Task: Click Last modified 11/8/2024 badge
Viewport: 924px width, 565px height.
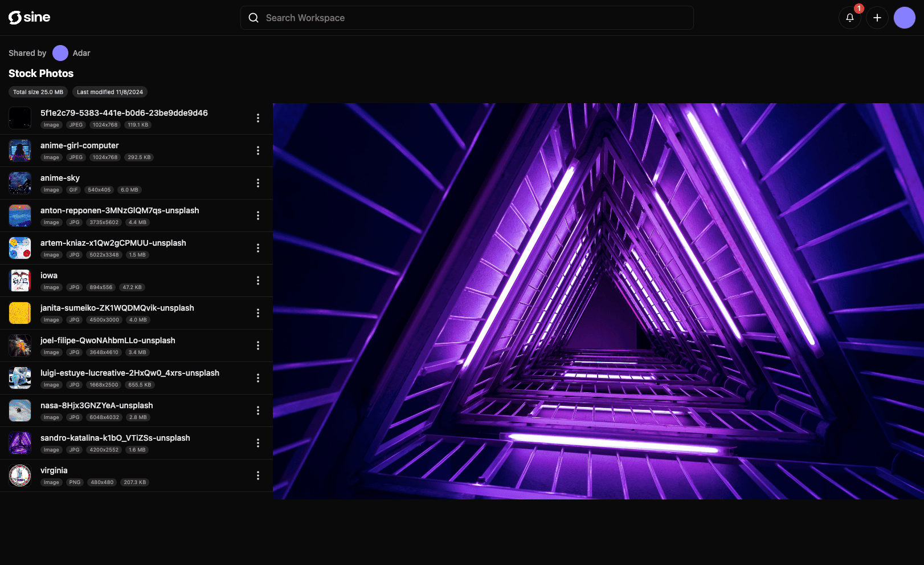Action: pyautogui.click(x=110, y=92)
